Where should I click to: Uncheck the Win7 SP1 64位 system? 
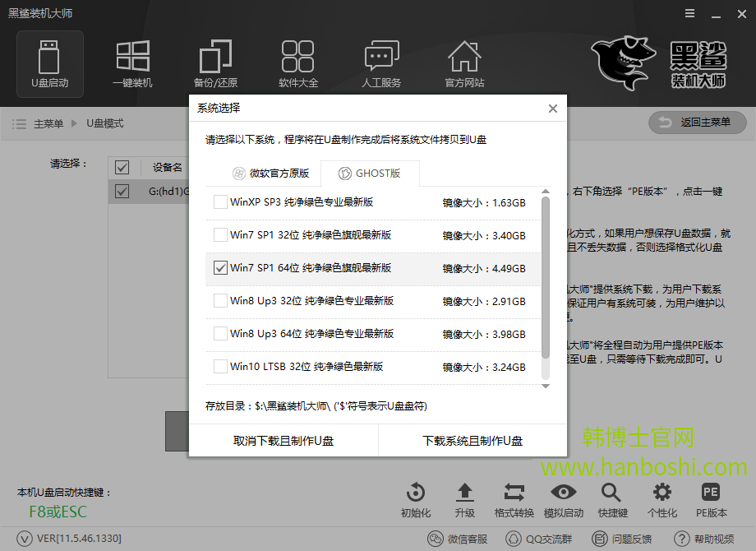pos(220,267)
